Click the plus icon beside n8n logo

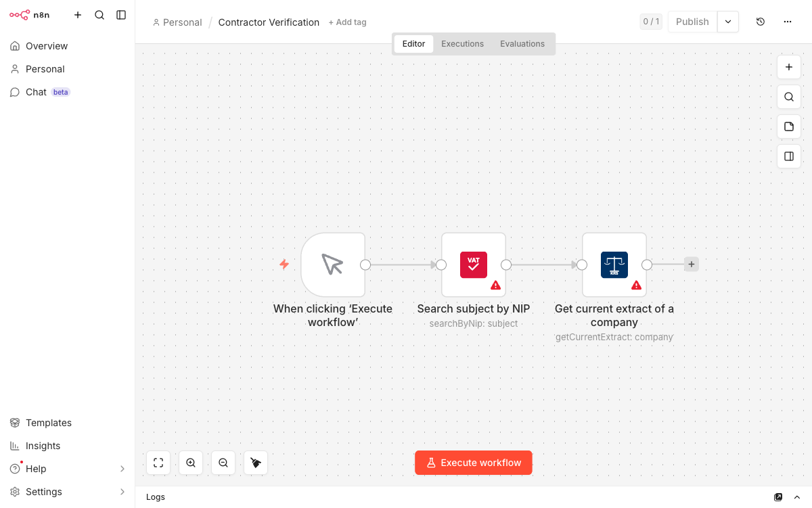pos(78,15)
